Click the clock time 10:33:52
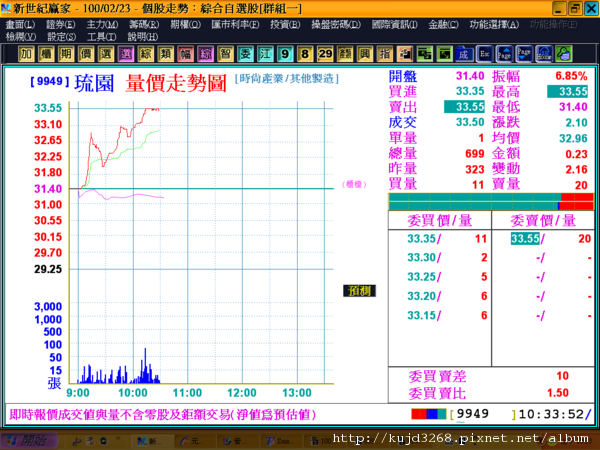The image size is (600, 450). click(551, 414)
